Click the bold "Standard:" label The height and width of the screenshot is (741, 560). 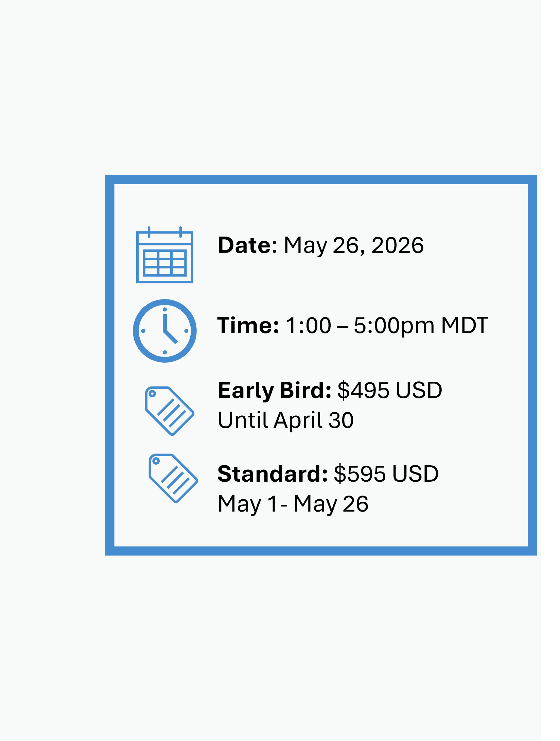[x=273, y=474]
